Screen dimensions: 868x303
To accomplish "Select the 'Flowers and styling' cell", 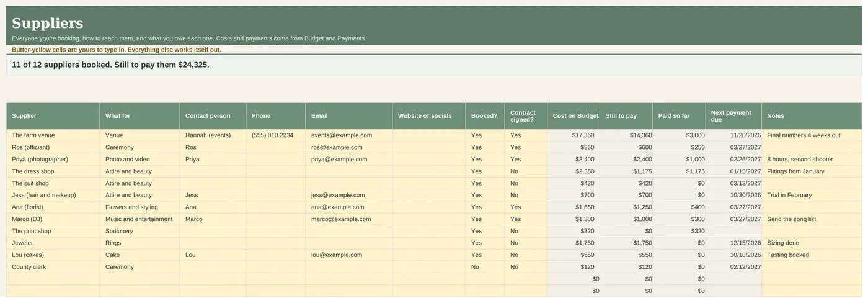I will click(x=140, y=207).
